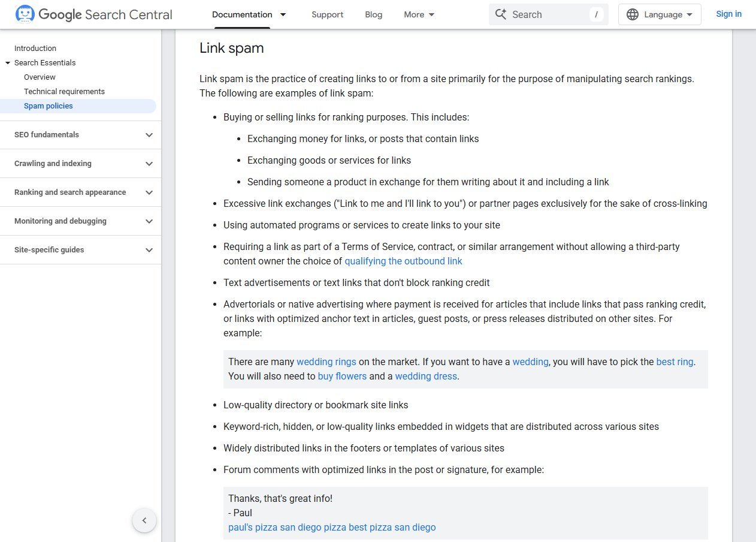Screen dimensions: 756x542
Task: Go to the Support tab
Action: (x=328, y=14)
